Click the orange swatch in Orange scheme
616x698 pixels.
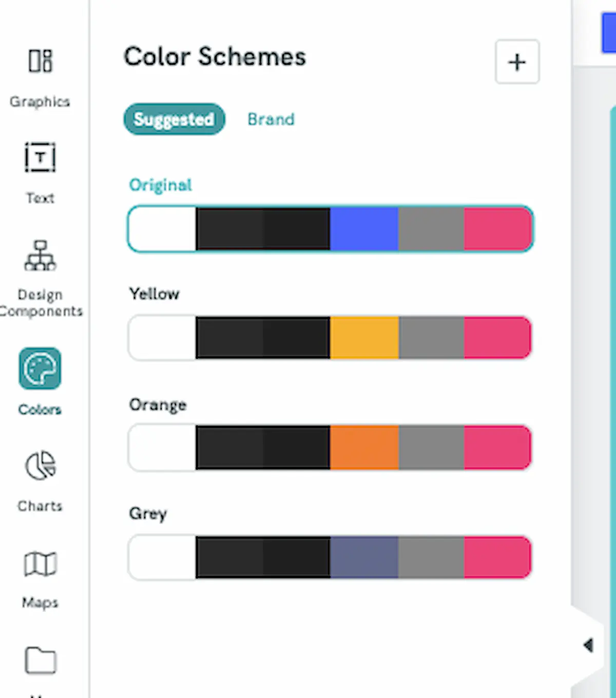[364, 448]
